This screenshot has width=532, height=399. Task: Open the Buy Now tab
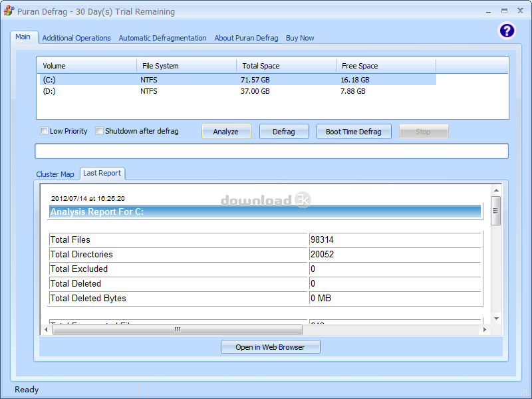300,38
